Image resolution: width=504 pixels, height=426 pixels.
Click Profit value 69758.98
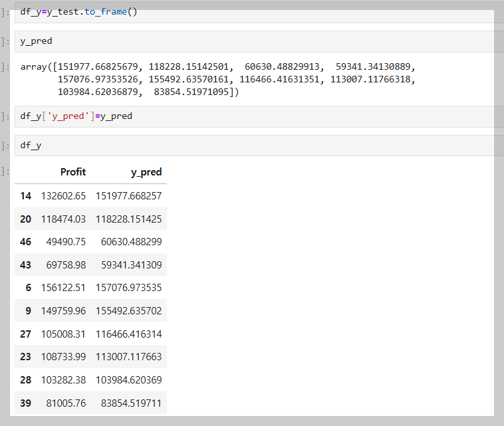coord(66,265)
